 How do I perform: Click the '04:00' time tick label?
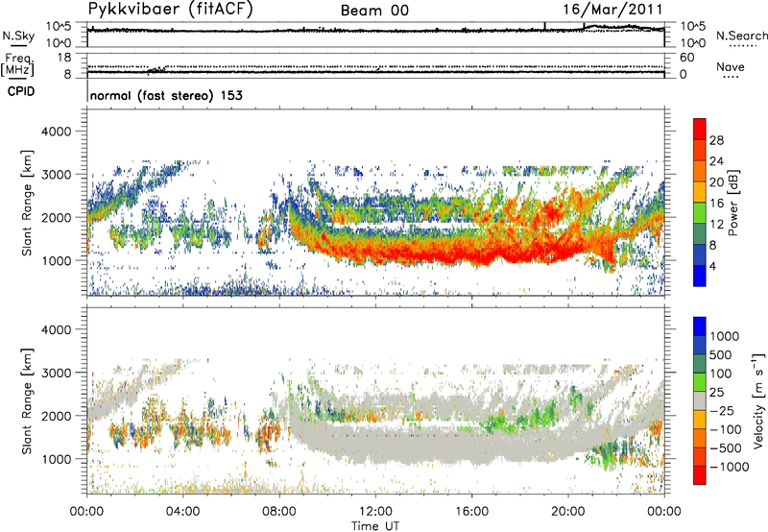tap(182, 512)
